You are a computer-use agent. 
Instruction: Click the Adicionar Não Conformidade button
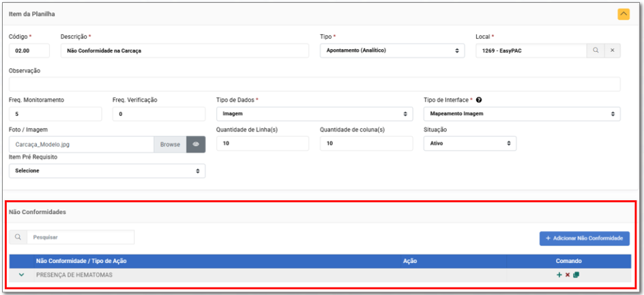584,238
